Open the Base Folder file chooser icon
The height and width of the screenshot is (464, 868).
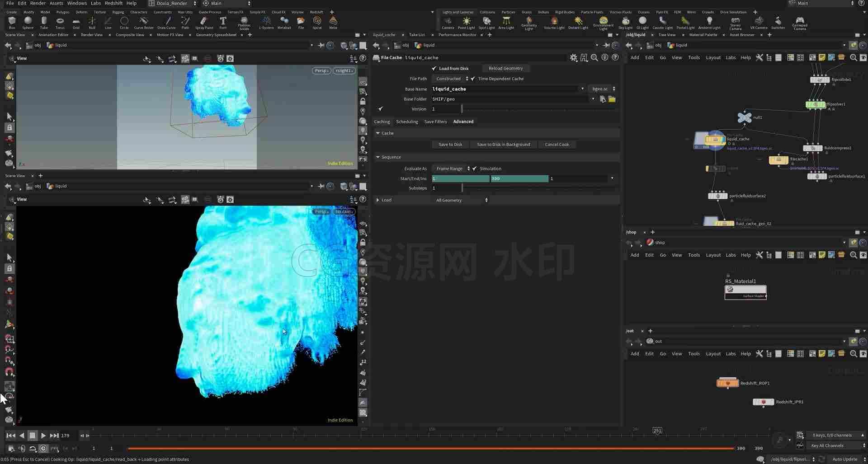(x=612, y=99)
